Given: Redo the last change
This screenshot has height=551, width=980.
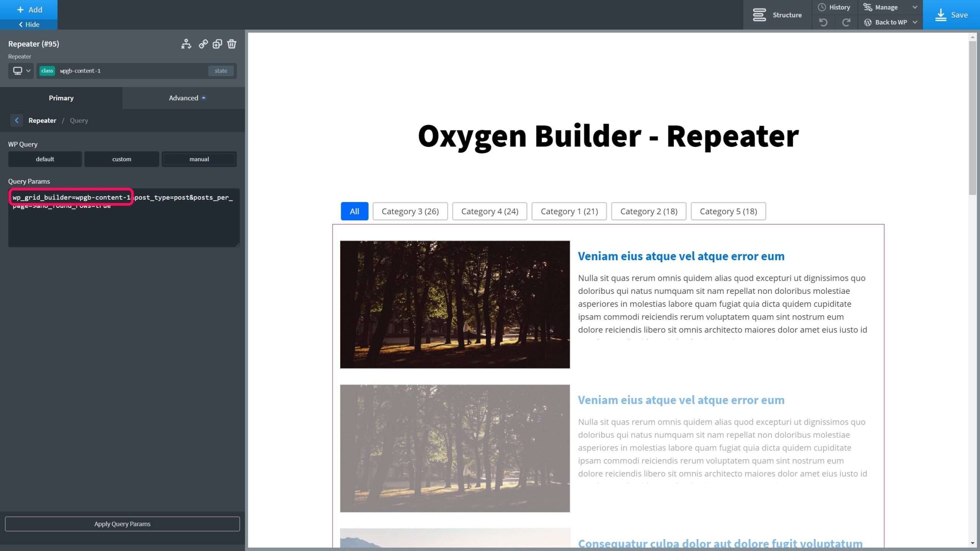Looking at the screenshot, I should pyautogui.click(x=846, y=22).
